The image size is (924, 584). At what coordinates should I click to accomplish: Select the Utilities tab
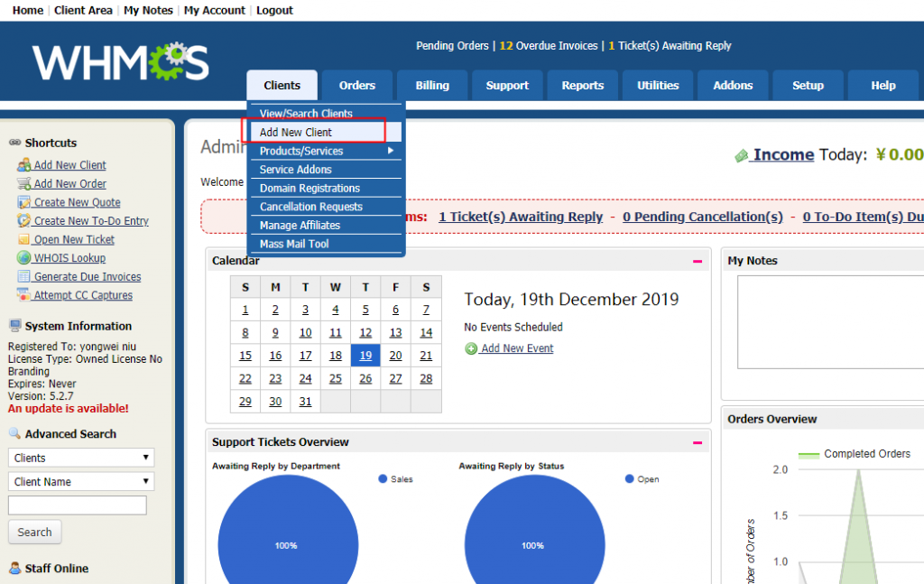coord(658,86)
